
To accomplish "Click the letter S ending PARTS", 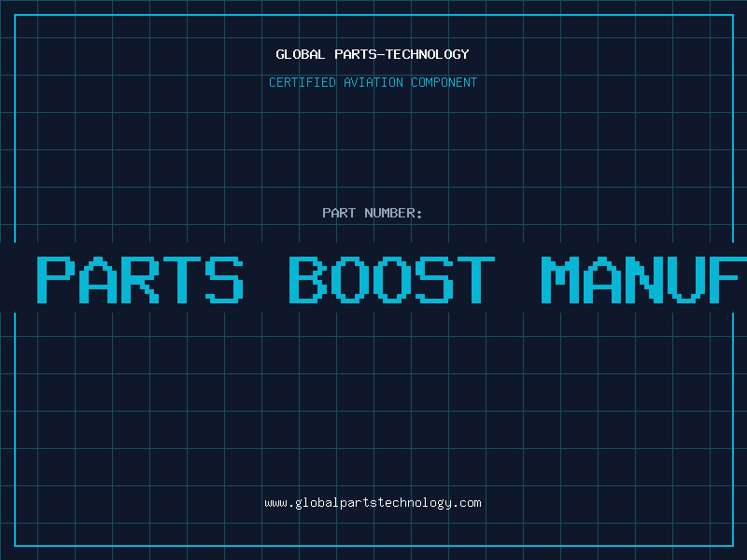I will click(x=224, y=279).
